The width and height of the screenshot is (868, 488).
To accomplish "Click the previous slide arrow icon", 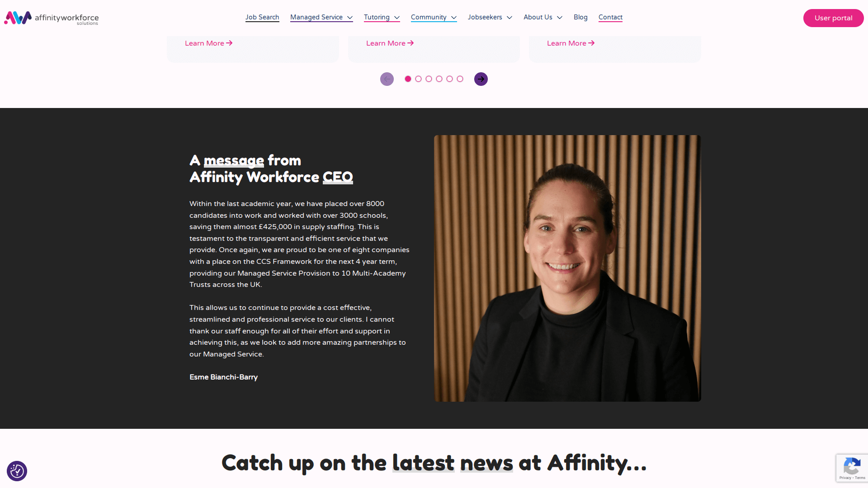I will tap(387, 79).
